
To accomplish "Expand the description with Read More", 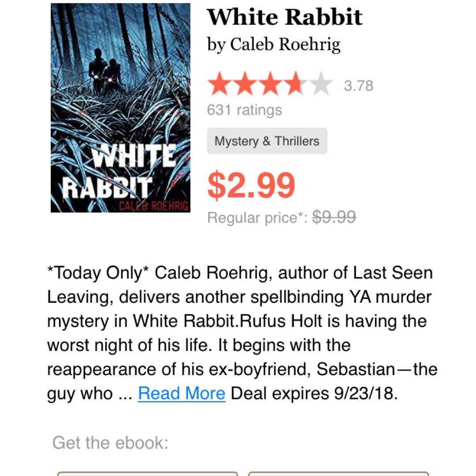I will pyautogui.click(x=182, y=393).
